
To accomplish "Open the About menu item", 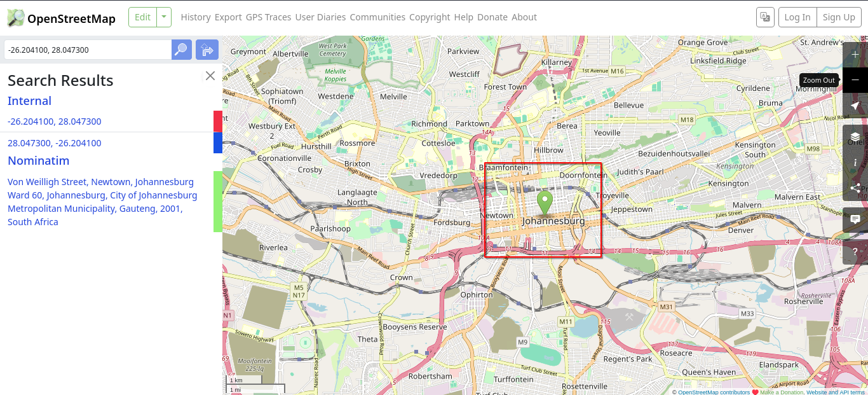I will click(x=524, y=17).
